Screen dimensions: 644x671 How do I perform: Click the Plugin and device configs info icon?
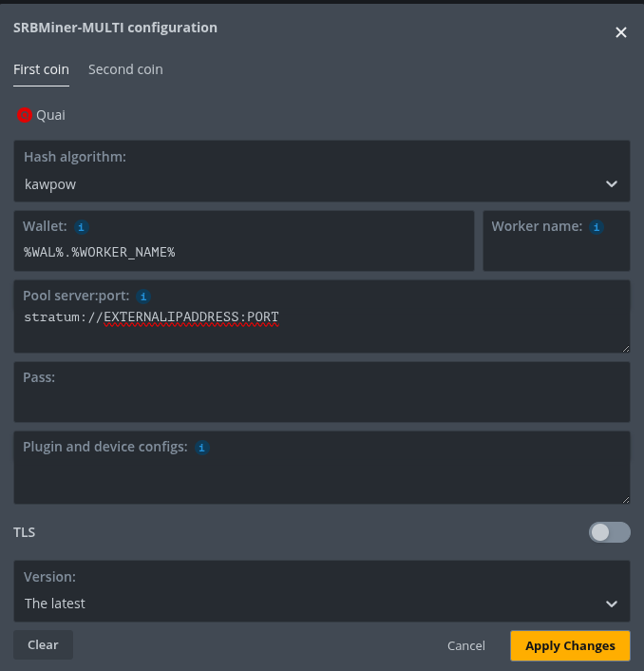(x=201, y=448)
